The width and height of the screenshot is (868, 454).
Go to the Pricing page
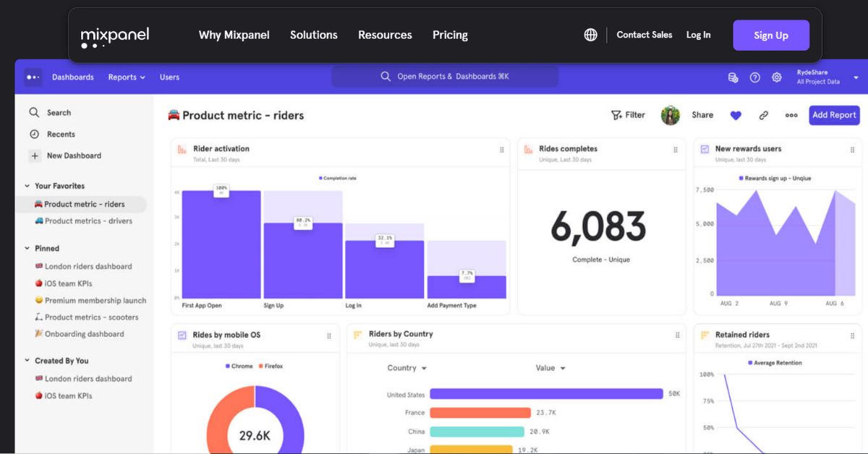click(x=450, y=35)
